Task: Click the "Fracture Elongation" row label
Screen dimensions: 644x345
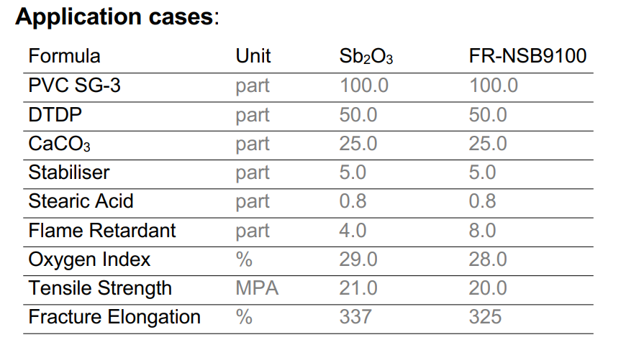Action: click(114, 317)
